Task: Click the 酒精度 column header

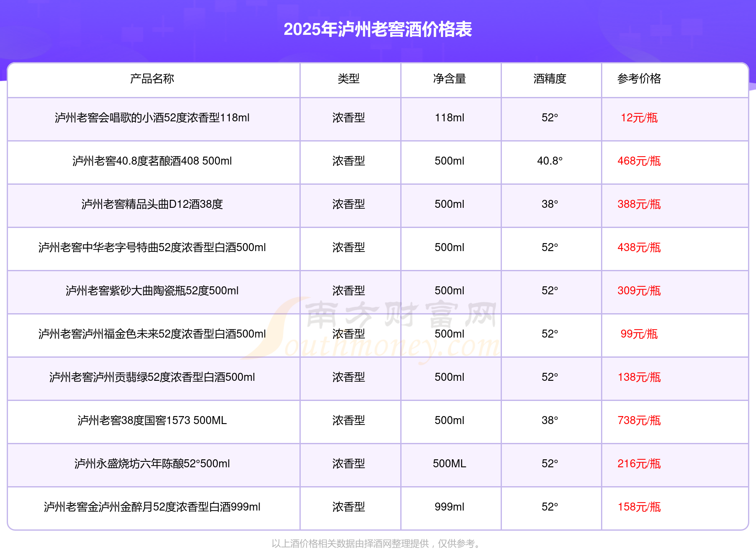Action: coord(550,79)
